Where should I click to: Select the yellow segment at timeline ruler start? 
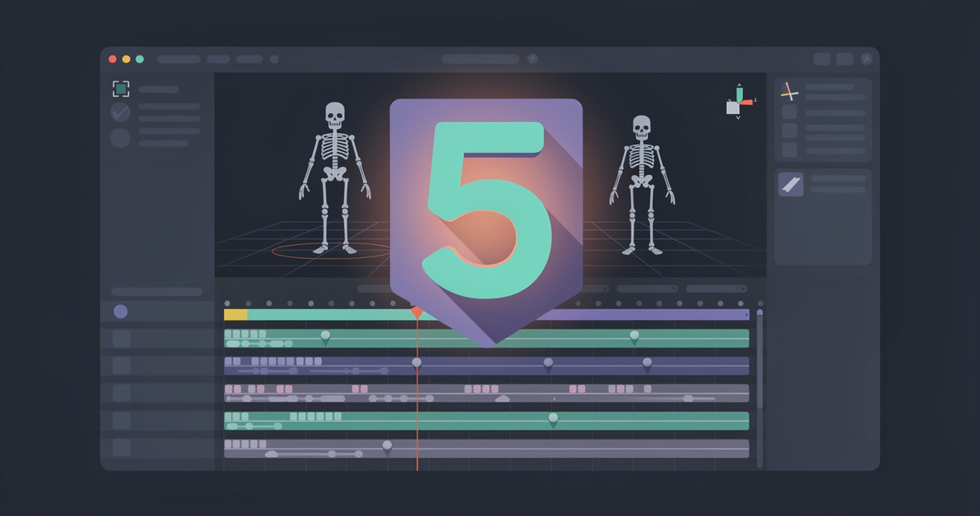(x=235, y=314)
